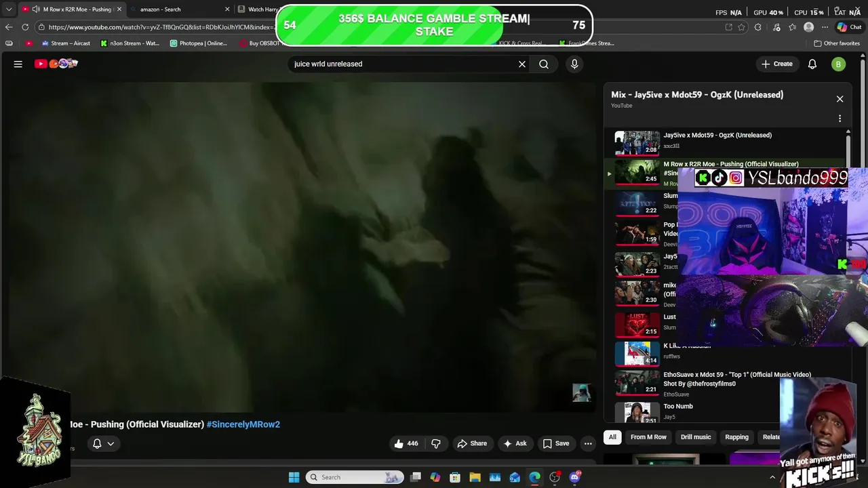Open the Windows Start menu
The width and height of the screenshot is (868, 488).
(x=294, y=477)
